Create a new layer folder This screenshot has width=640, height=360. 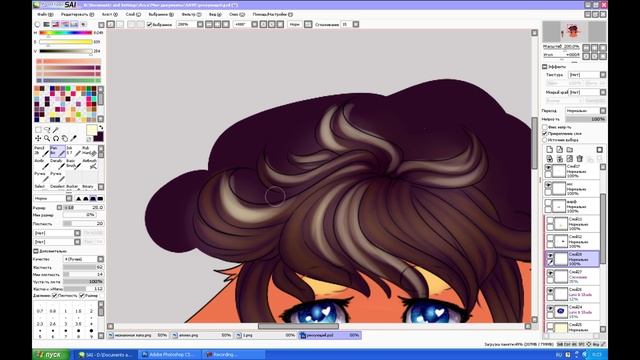click(570, 149)
